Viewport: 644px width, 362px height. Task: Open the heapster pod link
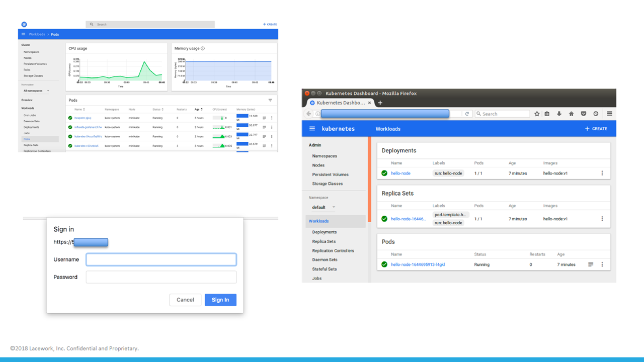[x=83, y=118]
